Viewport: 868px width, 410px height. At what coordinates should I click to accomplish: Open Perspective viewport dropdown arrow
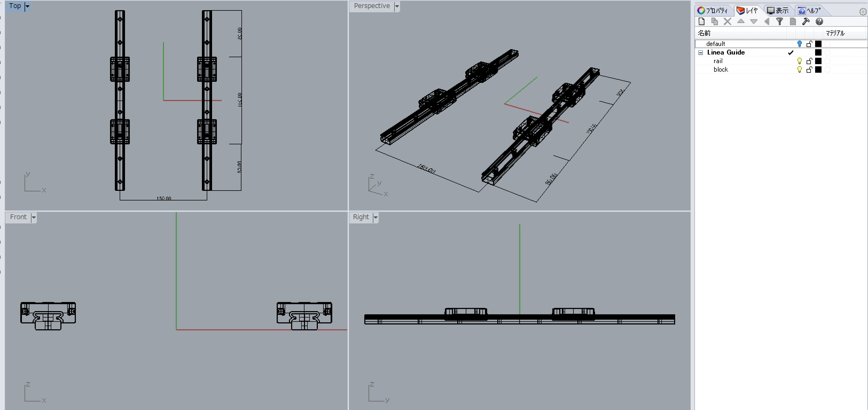click(397, 6)
